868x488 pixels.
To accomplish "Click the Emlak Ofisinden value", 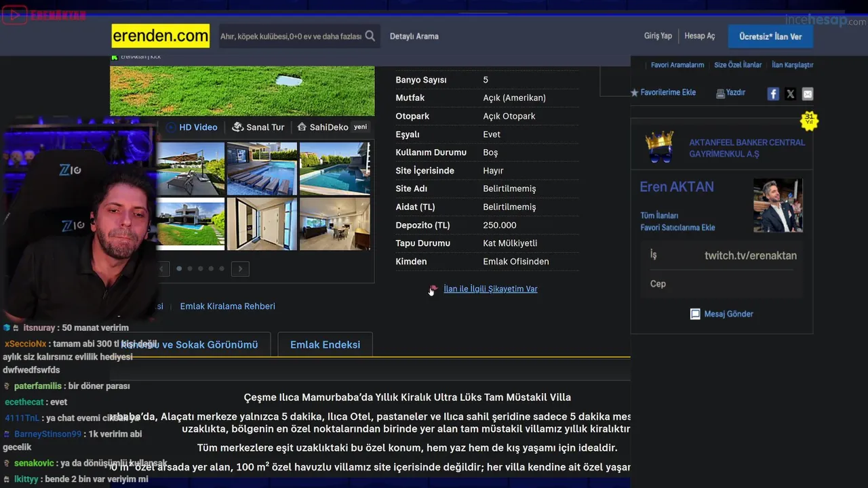I will [516, 262].
